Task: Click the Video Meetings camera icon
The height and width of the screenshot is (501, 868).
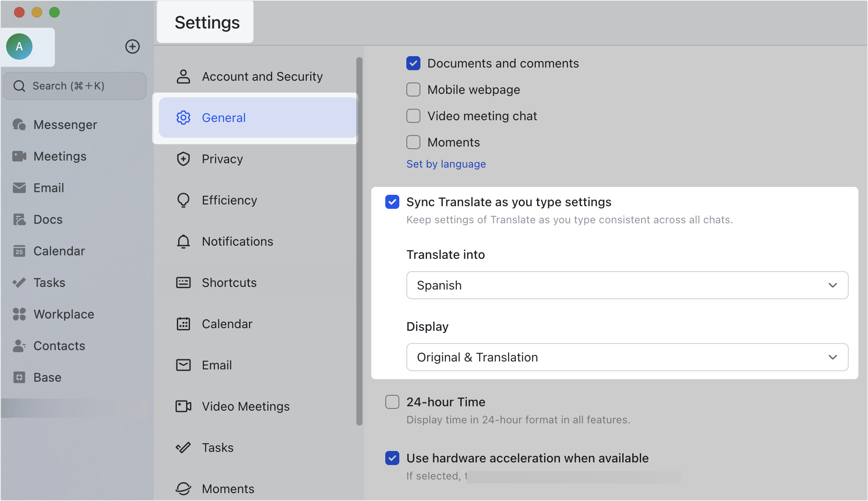Action: click(x=183, y=406)
